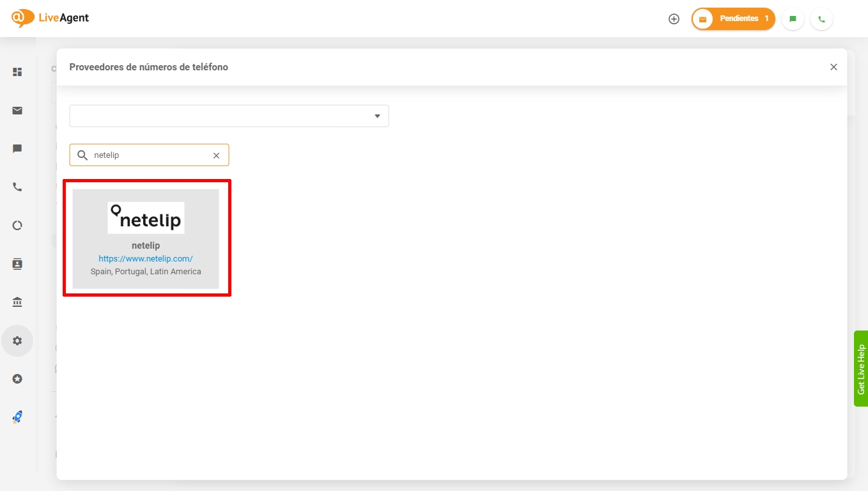Viewport: 868px width, 491px height.
Task: Open the star badge icon in sidebar
Action: pyautogui.click(x=17, y=379)
